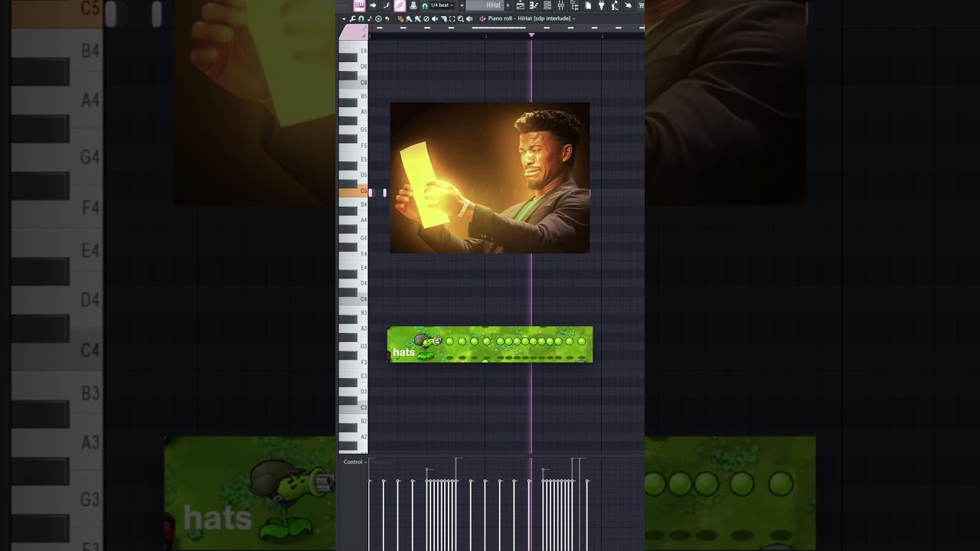Click the hats peashooter banner image

coord(490,344)
